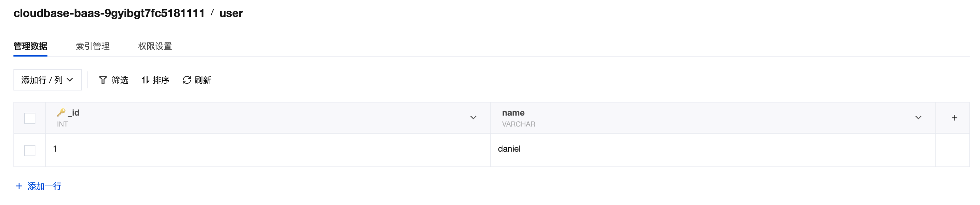Click the sort arrows icon
Viewport: 980px width, 205px height.
pos(145,80)
